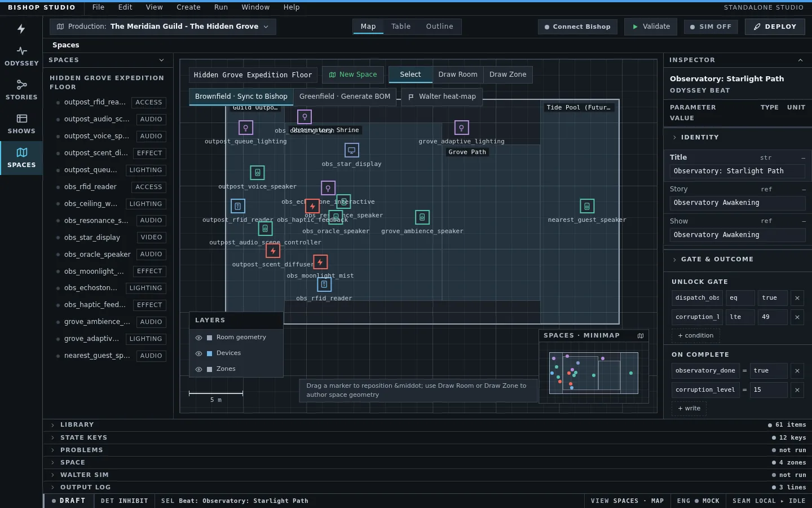Add an on-complete write

pos(689,409)
